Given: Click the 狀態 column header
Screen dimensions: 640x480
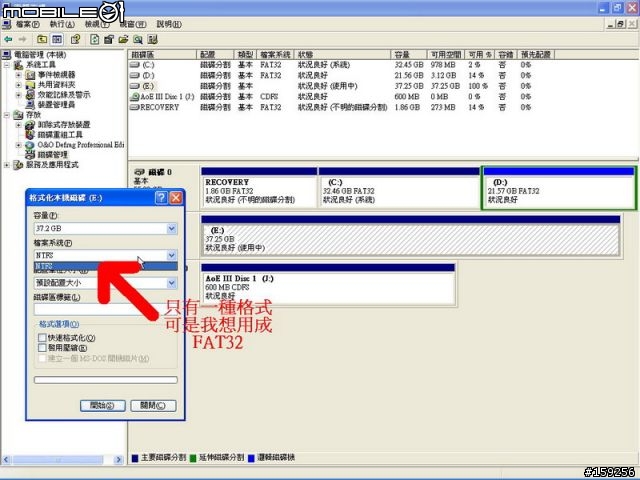Looking at the screenshot, I should [x=342, y=55].
